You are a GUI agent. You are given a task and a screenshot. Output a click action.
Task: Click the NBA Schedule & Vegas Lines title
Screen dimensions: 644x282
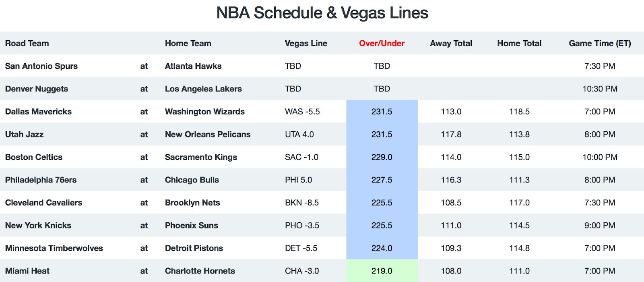(322, 13)
